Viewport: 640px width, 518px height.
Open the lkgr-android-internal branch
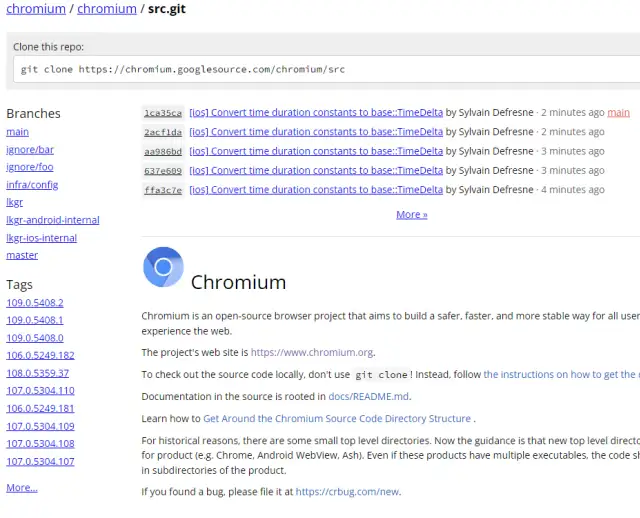point(53,220)
